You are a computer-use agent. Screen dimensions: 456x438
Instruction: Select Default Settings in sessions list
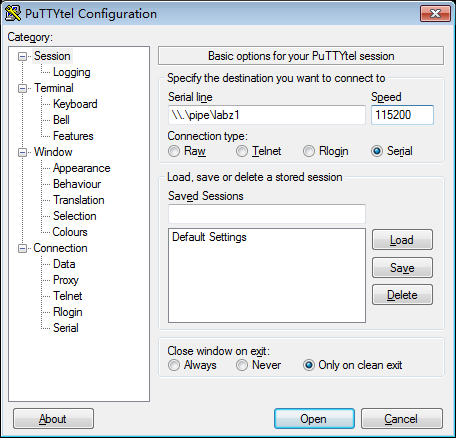[209, 237]
